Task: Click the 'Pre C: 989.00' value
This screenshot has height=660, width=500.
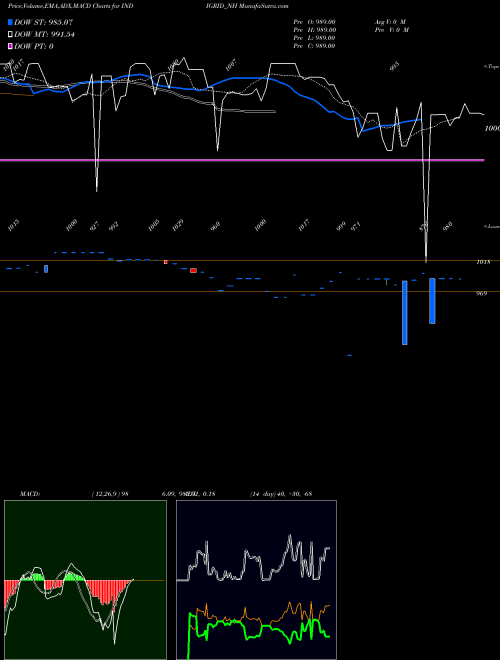Action: click(314, 46)
